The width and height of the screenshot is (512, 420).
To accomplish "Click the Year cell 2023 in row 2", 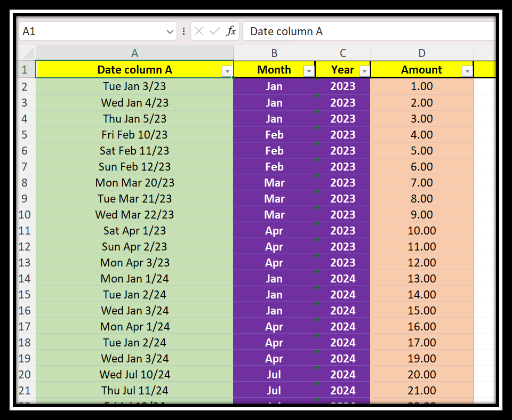I will coord(343,86).
